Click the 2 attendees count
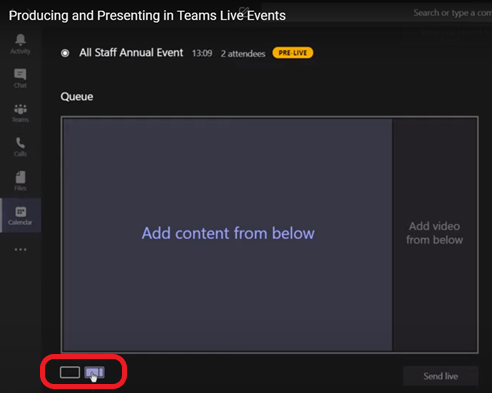492x393 pixels. click(x=243, y=54)
